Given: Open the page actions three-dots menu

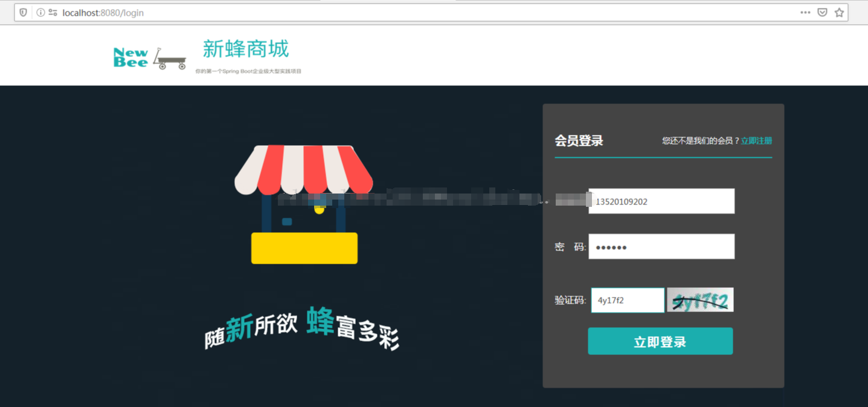Looking at the screenshot, I should 805,12.
